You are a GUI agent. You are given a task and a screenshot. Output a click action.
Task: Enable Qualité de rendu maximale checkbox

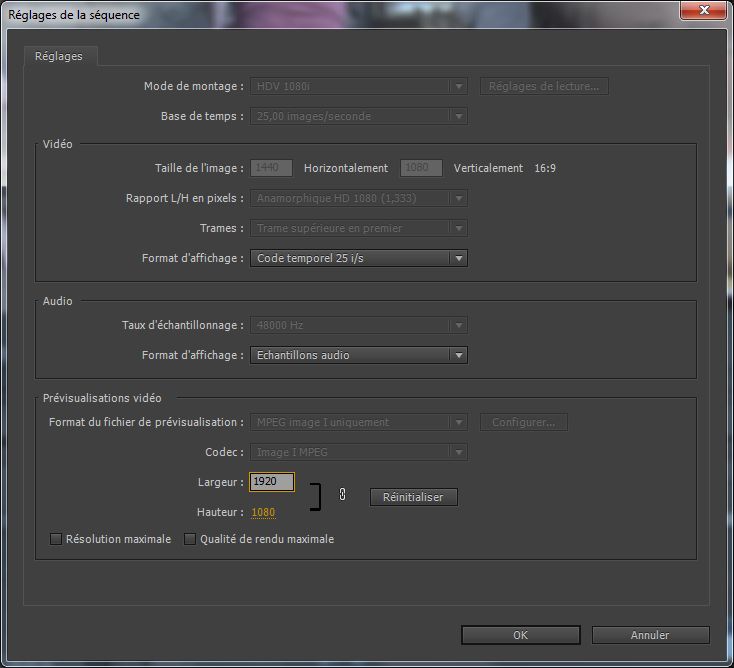pyautogui.click(x=190, y=539)
